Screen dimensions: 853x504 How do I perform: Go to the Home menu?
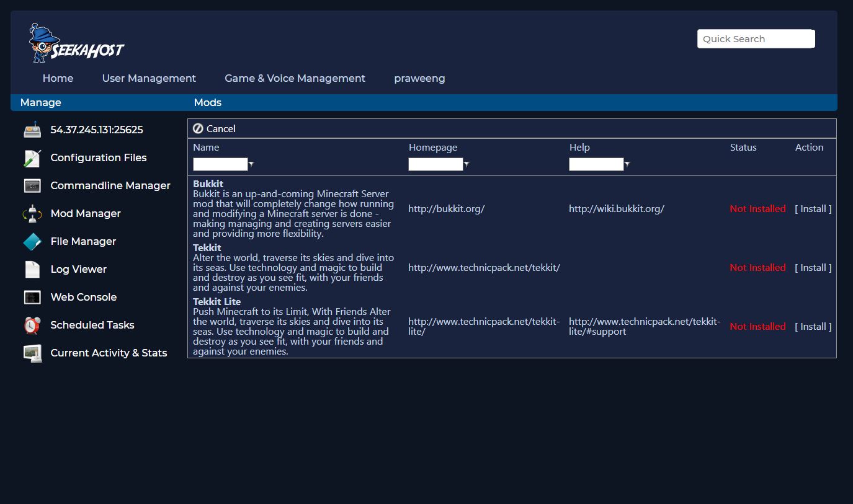tap(58, 78)
